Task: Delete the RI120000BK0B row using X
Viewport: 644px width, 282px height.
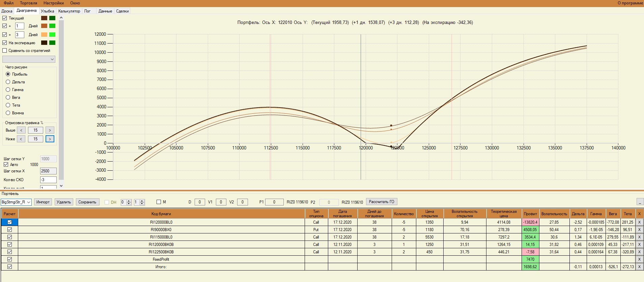Action: coord(639,245)
